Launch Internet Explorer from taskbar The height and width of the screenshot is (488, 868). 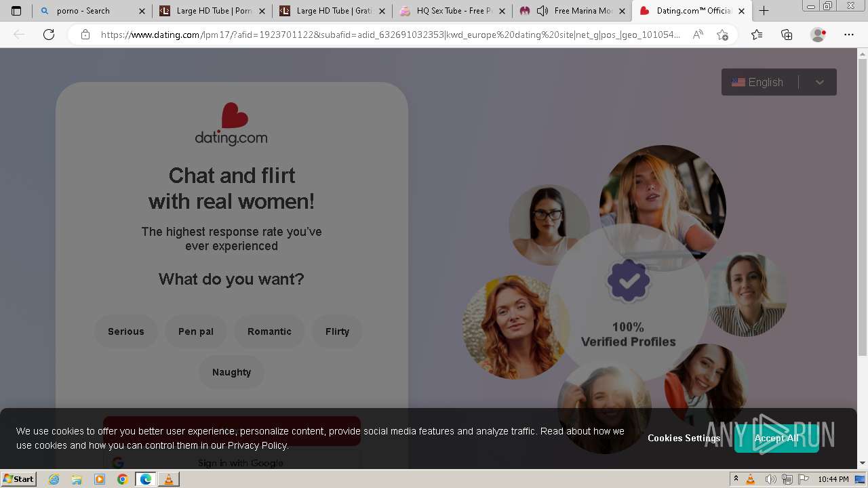54,479
